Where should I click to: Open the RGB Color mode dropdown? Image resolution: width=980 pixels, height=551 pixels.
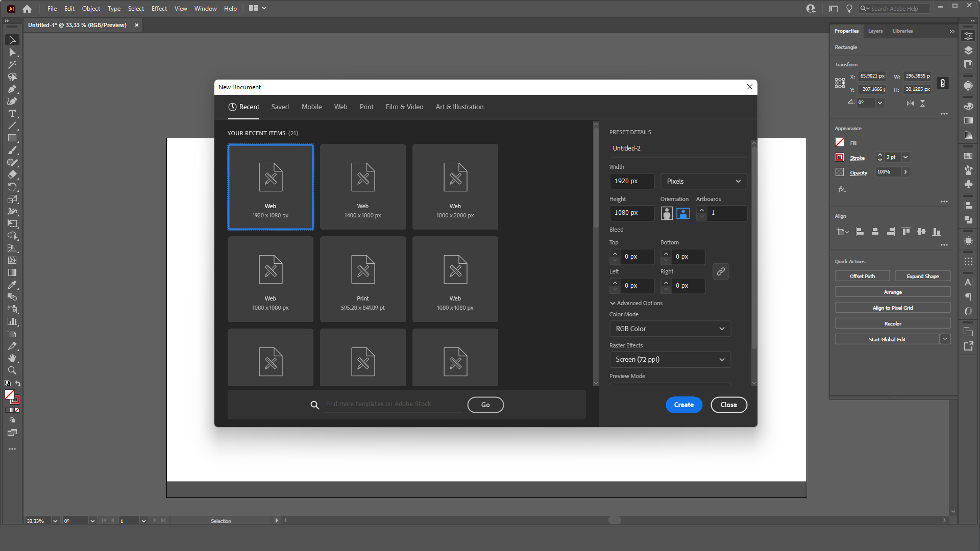tap(670, 329)
